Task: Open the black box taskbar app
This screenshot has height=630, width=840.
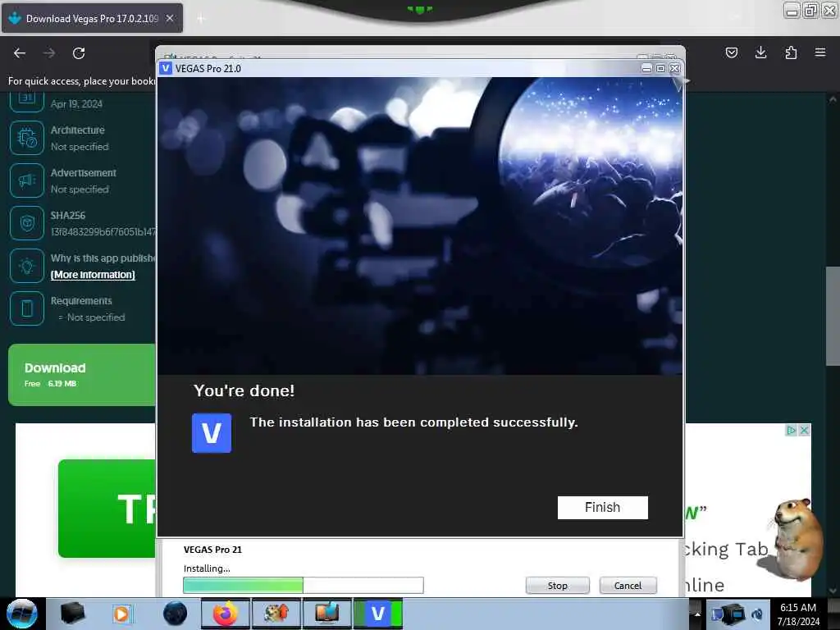Action: [x=72, y=614]
